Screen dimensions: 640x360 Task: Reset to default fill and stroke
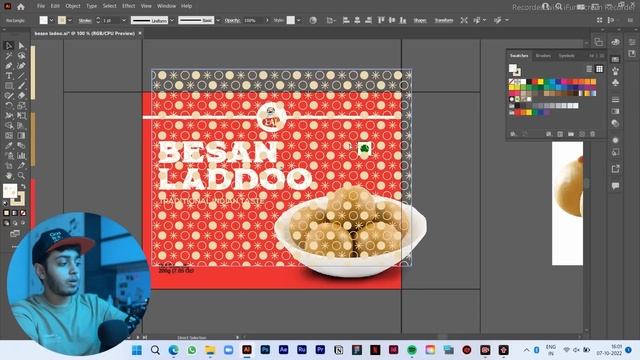click(5, 203)
